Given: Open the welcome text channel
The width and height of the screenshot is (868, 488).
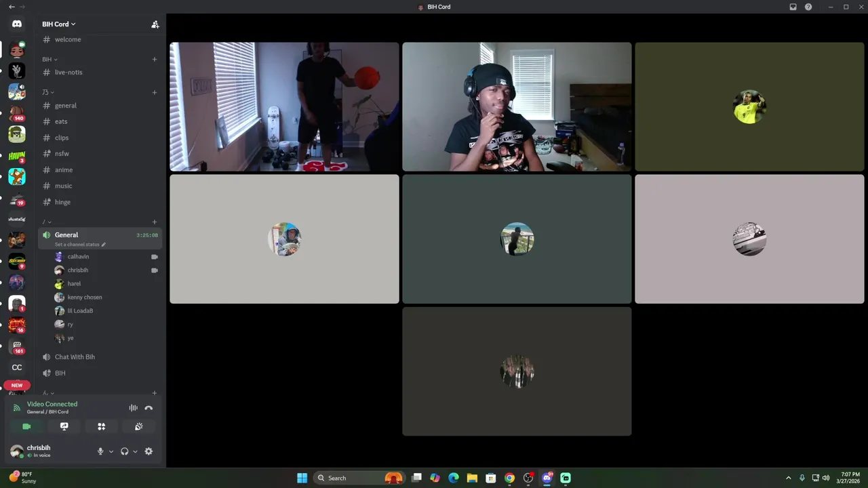Looking at the screenshot, I should pyautogui.click(x=100, y=39).
